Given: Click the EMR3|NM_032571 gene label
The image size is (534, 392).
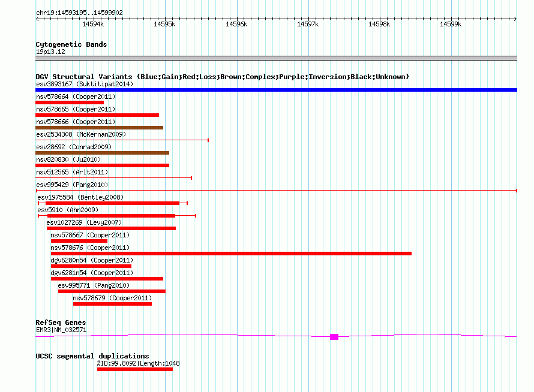Looking at the screenshot, I should click(x=61, y=330).
